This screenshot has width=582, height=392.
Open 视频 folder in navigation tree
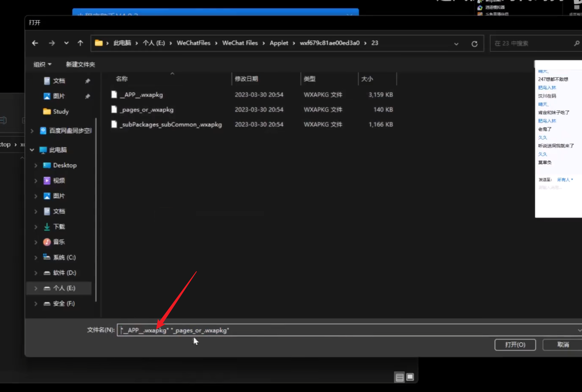[59, 181]
